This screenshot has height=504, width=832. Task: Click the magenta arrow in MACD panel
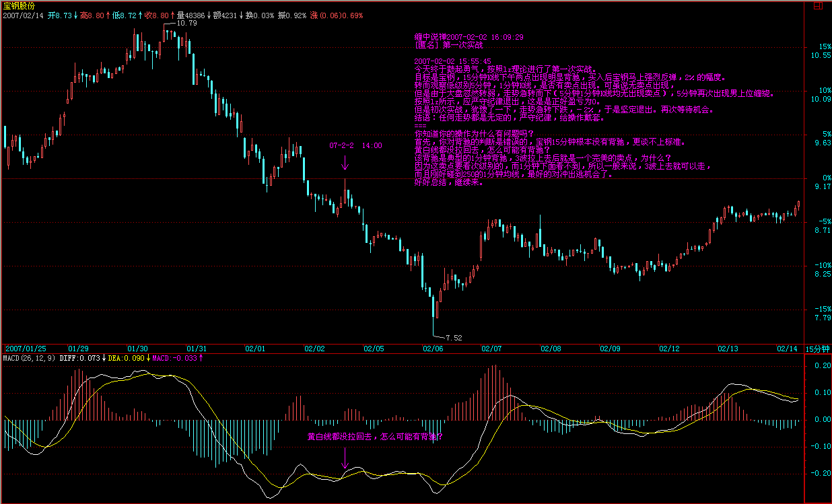click(x=345, y=458)
